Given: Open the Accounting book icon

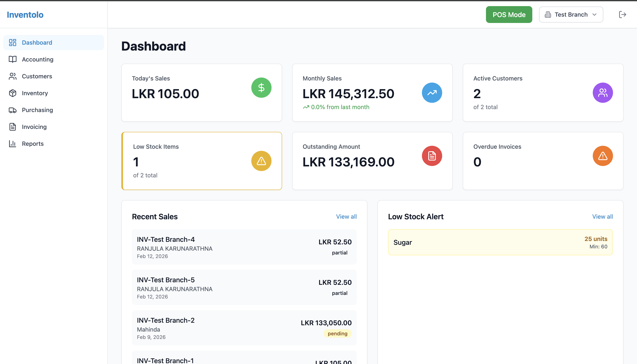Looking at the screenshot, I should [12, 59].
